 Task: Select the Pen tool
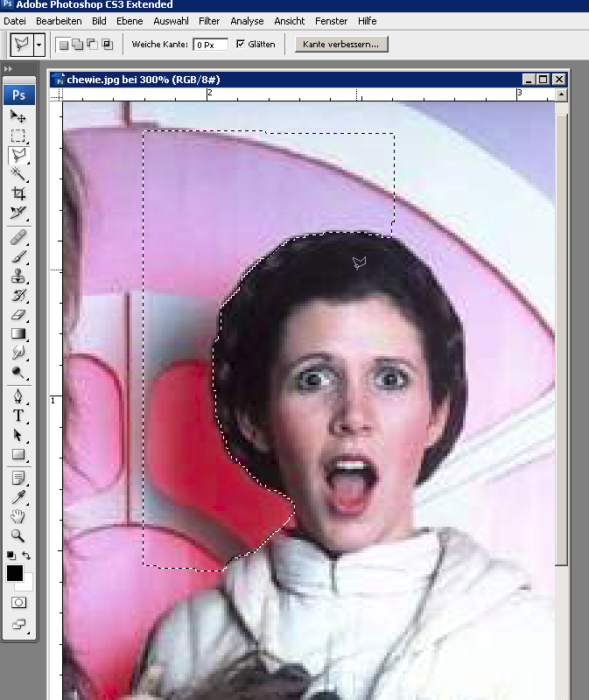[18, 396]
